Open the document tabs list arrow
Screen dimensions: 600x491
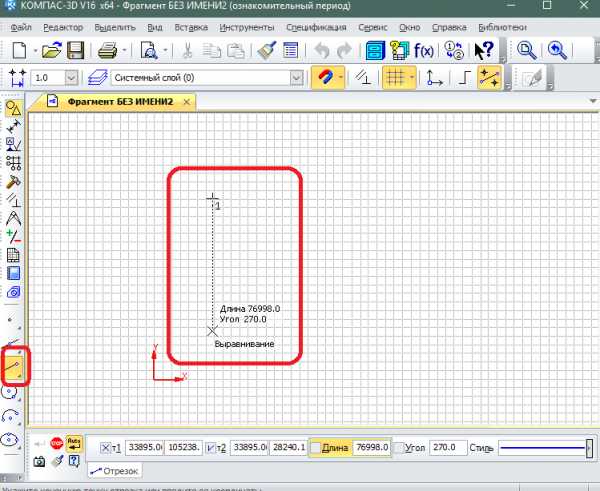point(593,101)
